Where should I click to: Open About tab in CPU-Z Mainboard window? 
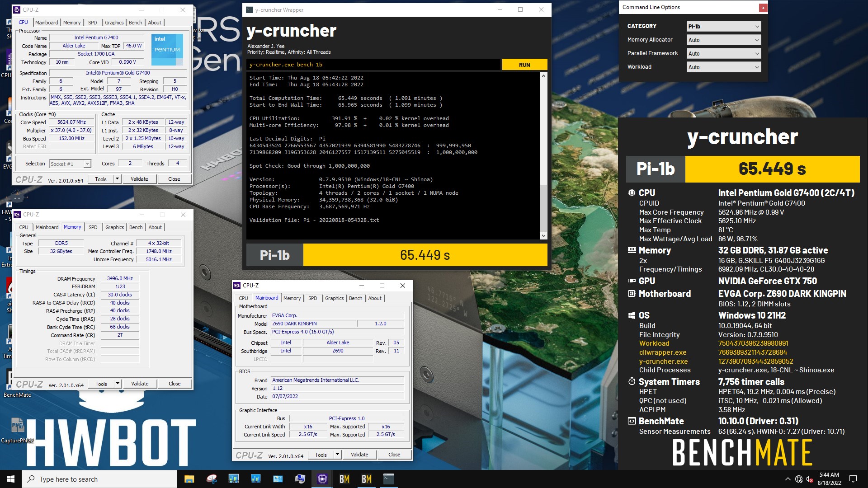(375, 298)
